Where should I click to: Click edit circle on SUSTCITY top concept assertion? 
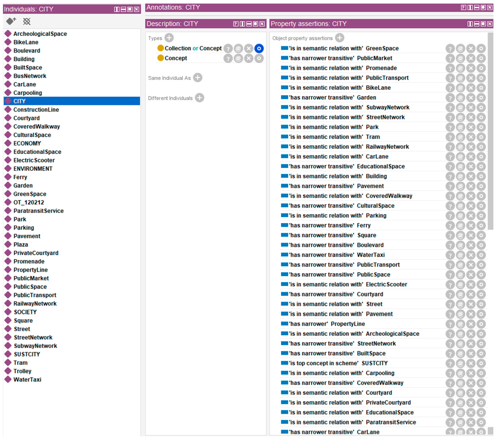[x=481, y=363]
